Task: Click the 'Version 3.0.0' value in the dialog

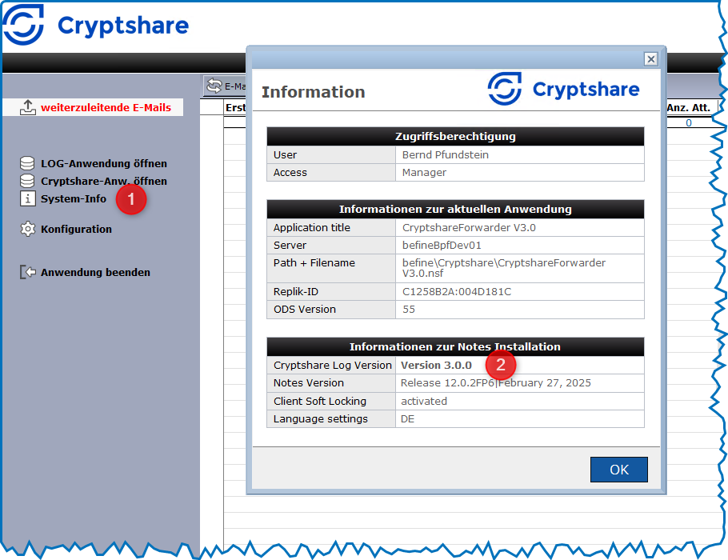Action: [436, 365]
